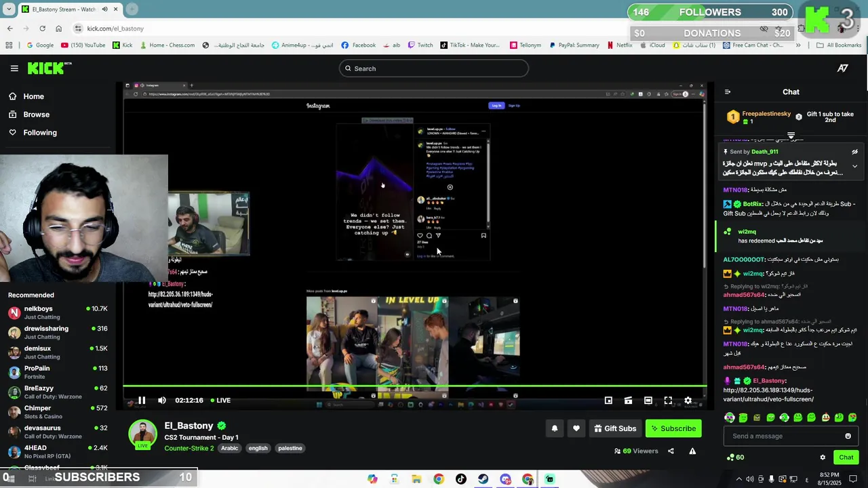
Task: Open Twitch bookmark
Action: tap(420, 45)
